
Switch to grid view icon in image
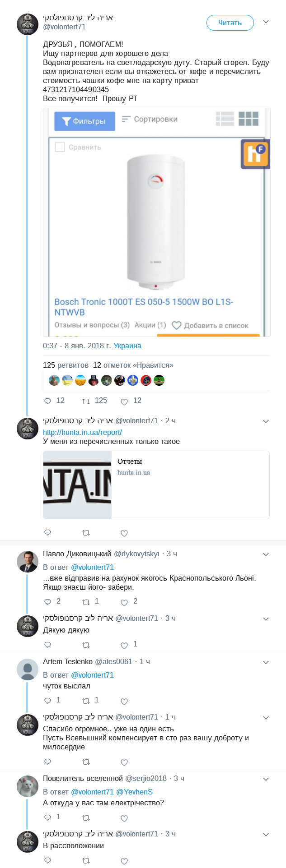tap(248, 119)
